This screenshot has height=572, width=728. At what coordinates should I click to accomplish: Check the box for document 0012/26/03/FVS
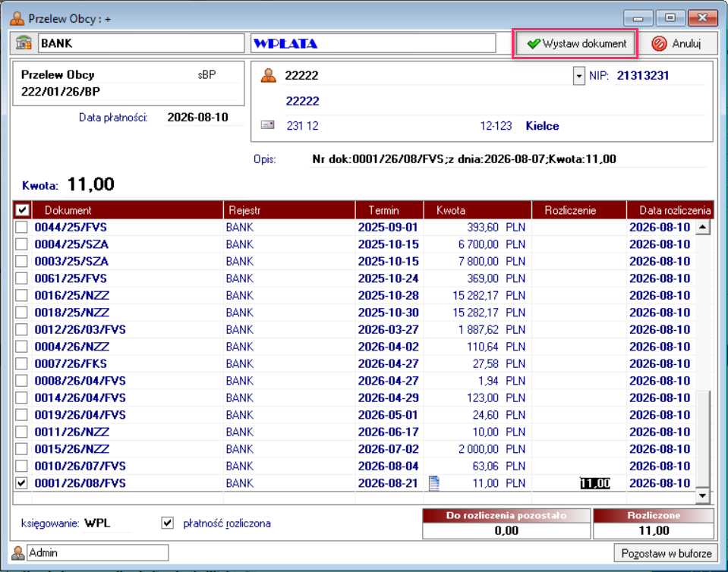pos(21,329)
